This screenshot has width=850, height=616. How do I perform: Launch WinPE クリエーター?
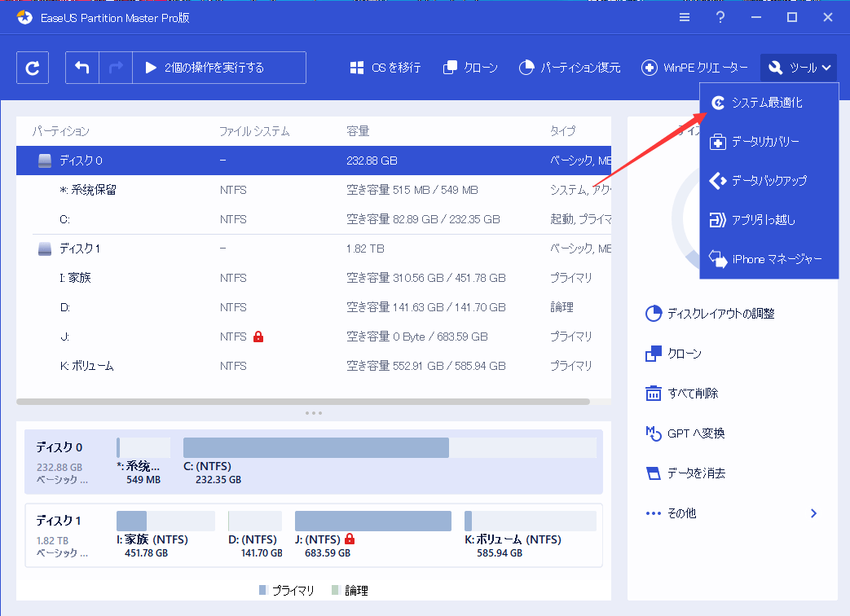[694, 68]
